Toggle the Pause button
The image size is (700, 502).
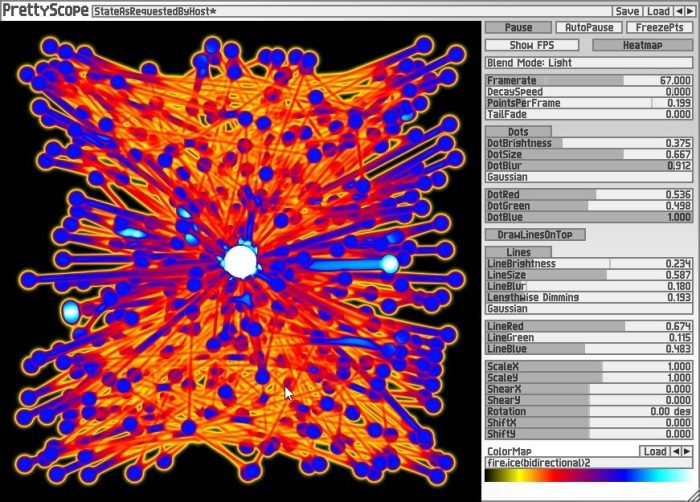tap(518, 27)
